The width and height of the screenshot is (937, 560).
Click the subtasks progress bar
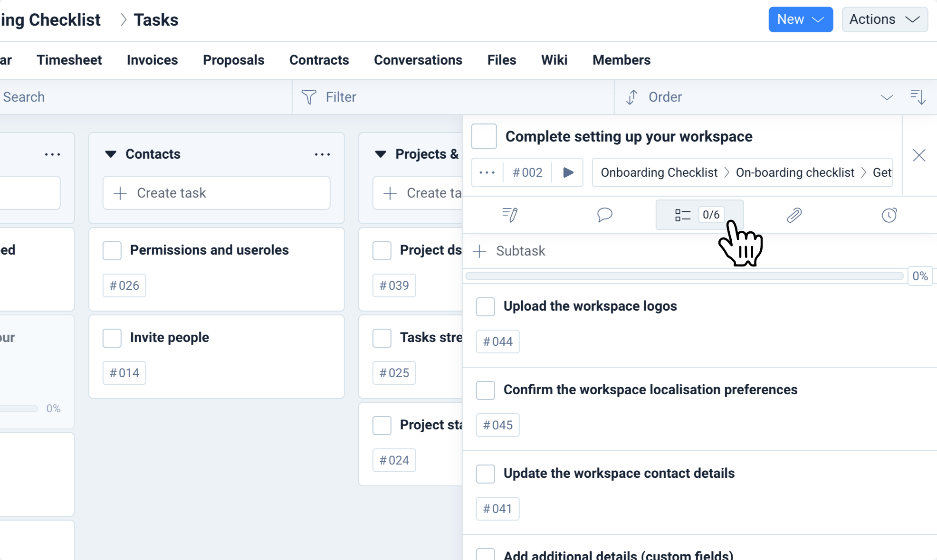(684, 276)
